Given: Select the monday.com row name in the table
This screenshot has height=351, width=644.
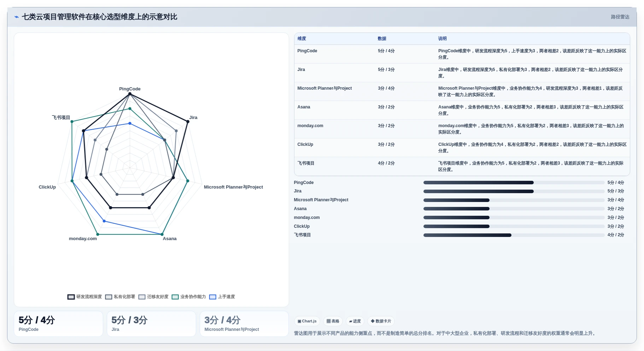Looking at the screenshot, I should click(x=310, y=126).
